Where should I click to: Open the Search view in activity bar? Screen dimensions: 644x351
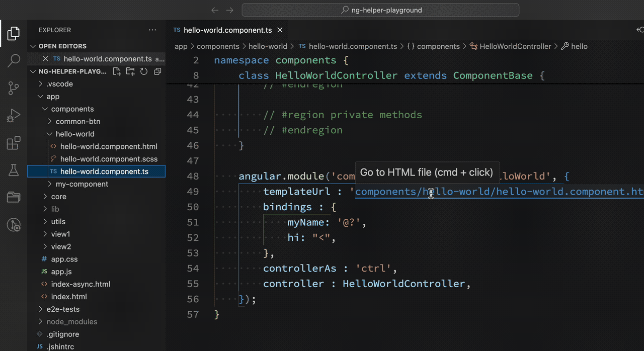tap(14, 61)
